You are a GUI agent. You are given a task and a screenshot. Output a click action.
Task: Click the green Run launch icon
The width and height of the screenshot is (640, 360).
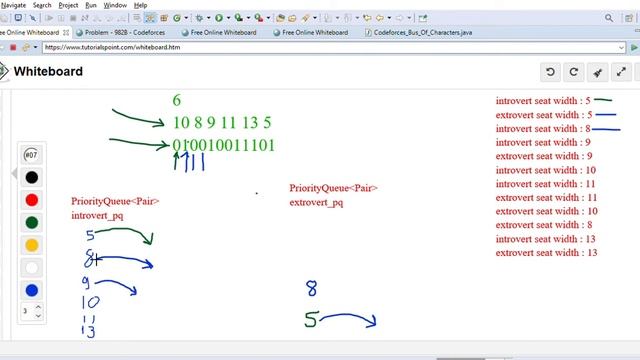[x=219, y=18]
